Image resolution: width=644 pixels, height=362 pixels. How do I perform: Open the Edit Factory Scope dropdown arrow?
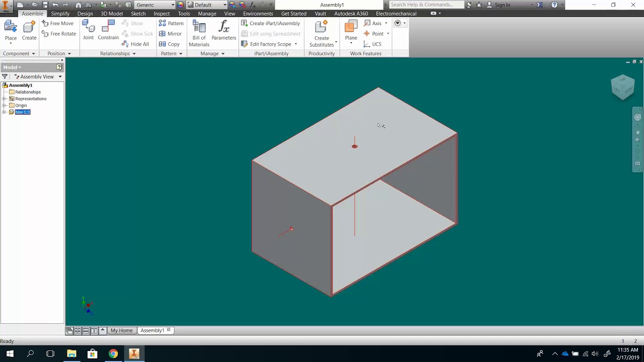click(x=296, y=44)
